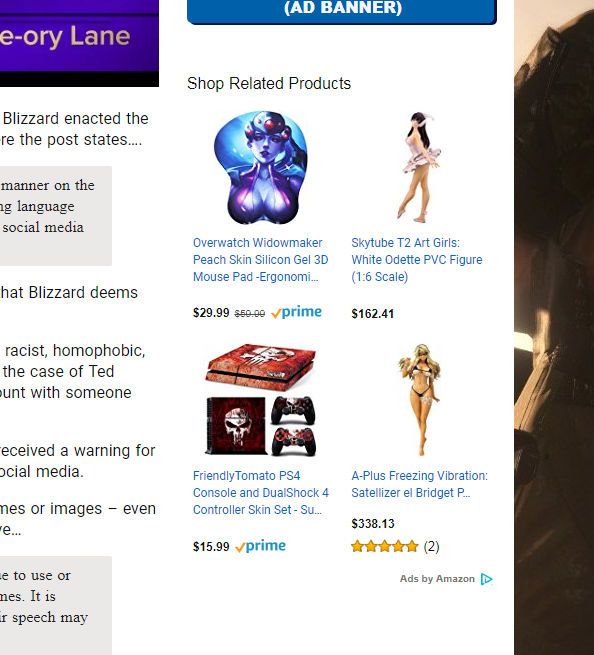Click the (2) review count
The width and height of the screenshot is (594, 655).
(x=432, y=546)
